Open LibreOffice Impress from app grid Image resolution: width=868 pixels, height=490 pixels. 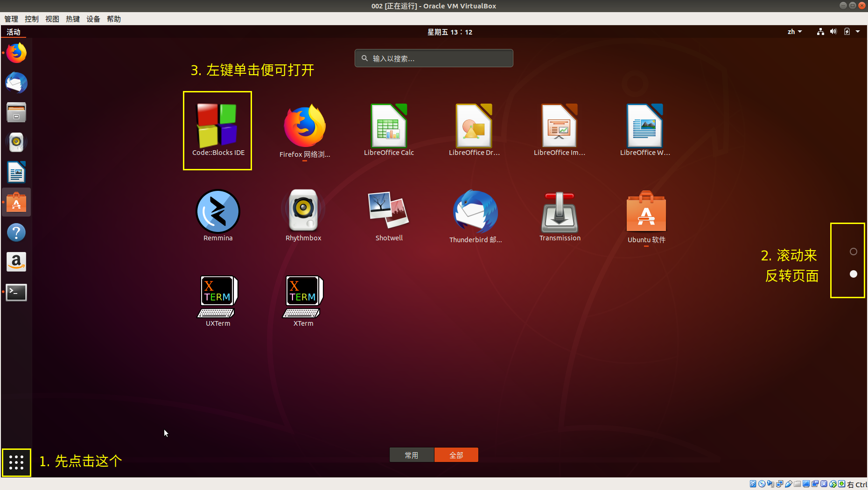[x=560, y=127]
